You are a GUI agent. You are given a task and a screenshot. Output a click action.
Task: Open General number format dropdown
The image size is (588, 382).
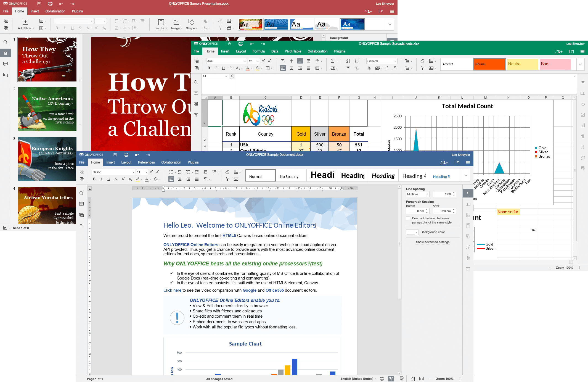pos(395,61)
